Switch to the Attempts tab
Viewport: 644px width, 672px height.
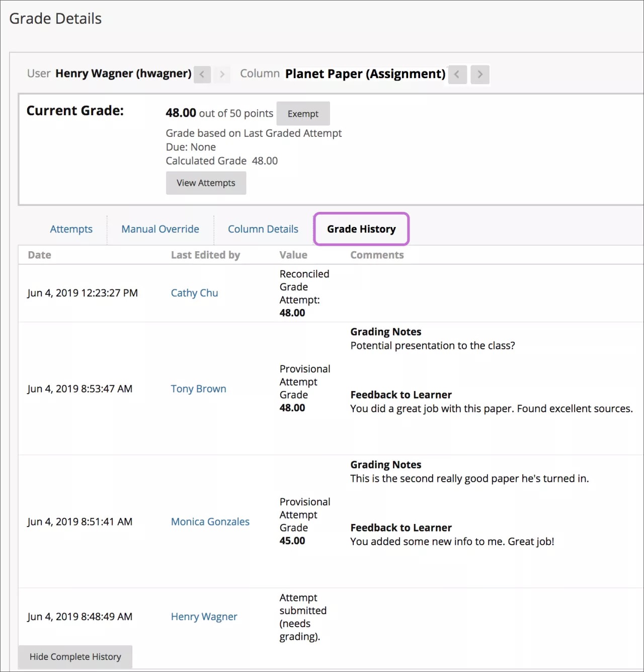(x=71, y=229)
